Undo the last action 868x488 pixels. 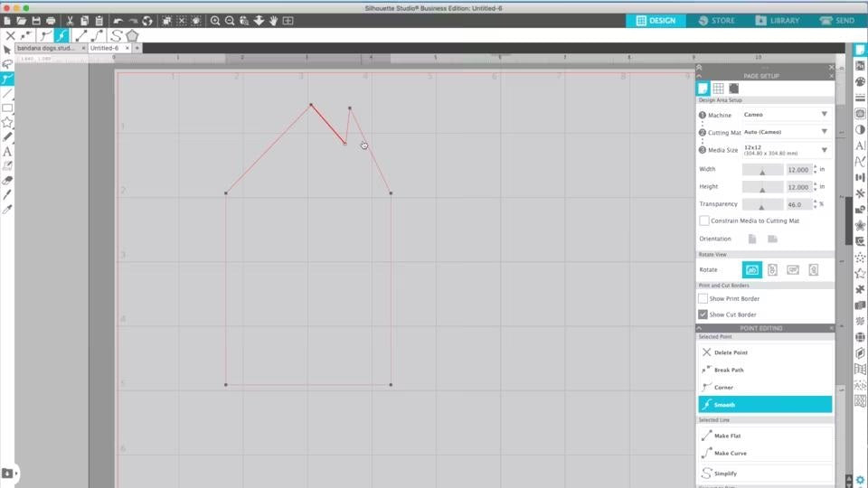pyautogui.click(x=118, y=21)
